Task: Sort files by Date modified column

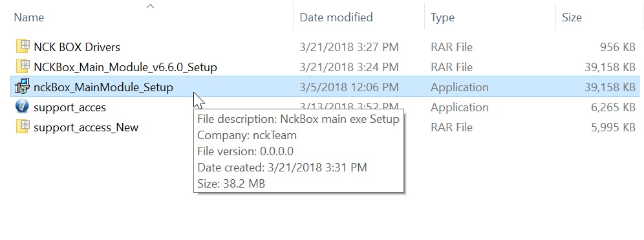Action: point(336,17)
